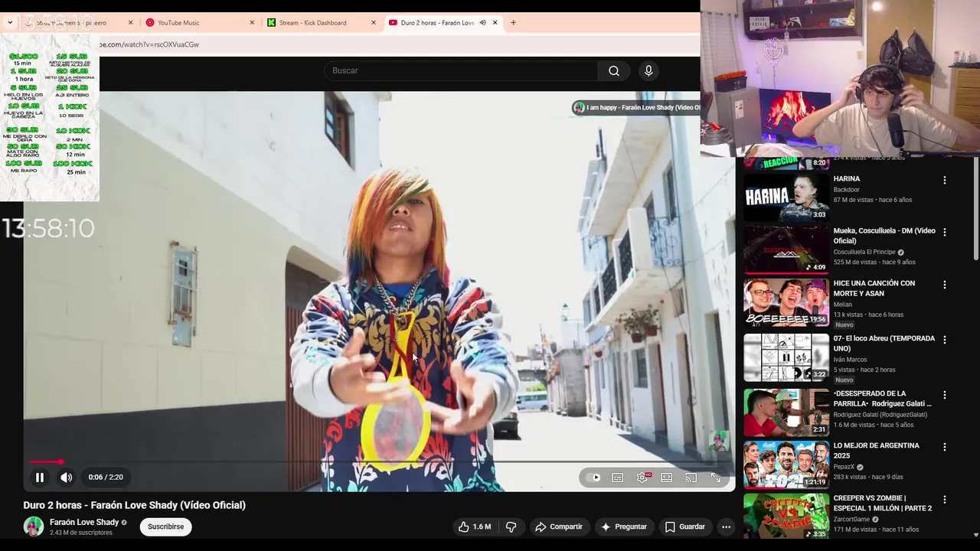Open the I am happy video card
The height and width of the screenshot is (551, 980).
click(x=635, y=108)
